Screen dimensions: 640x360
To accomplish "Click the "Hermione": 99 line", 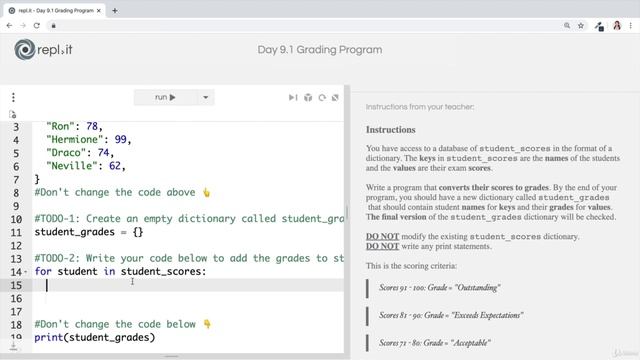I will (x=89, y=140).
